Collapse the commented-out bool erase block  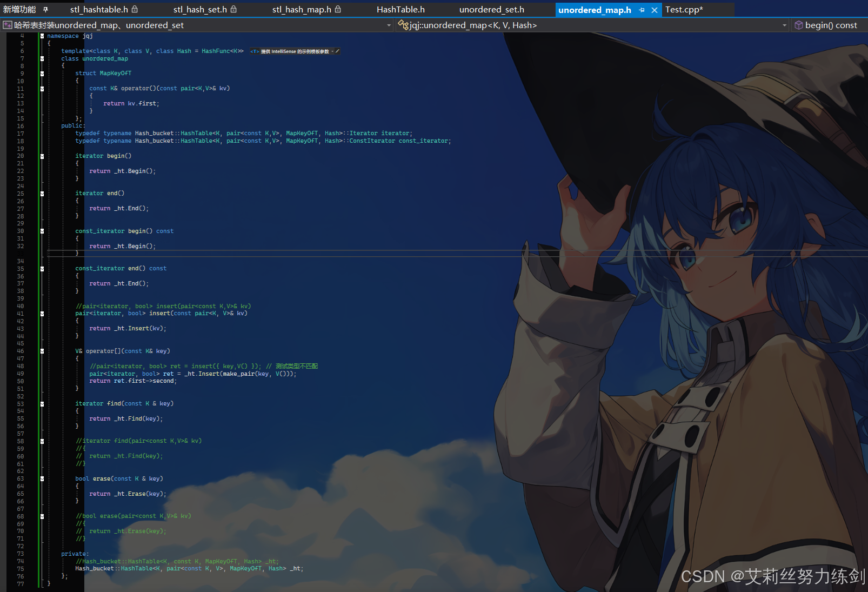(x=42, y=516)
